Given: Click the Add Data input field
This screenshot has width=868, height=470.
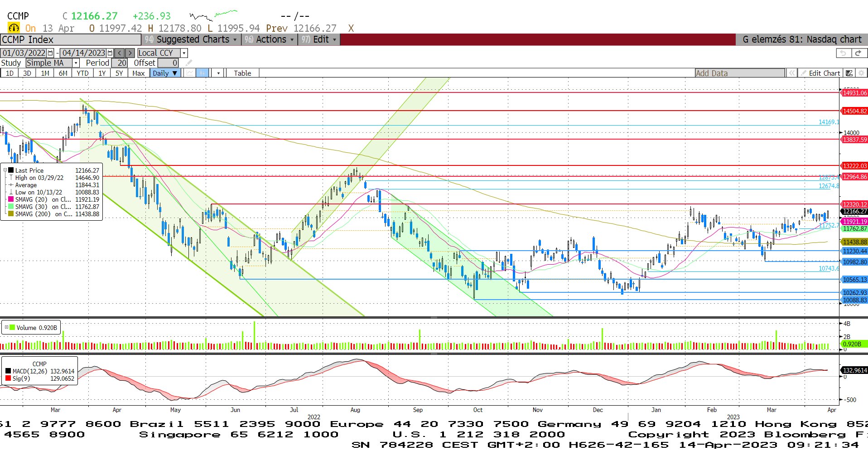Looking at the screenshot, I should [x=740, y=73].
